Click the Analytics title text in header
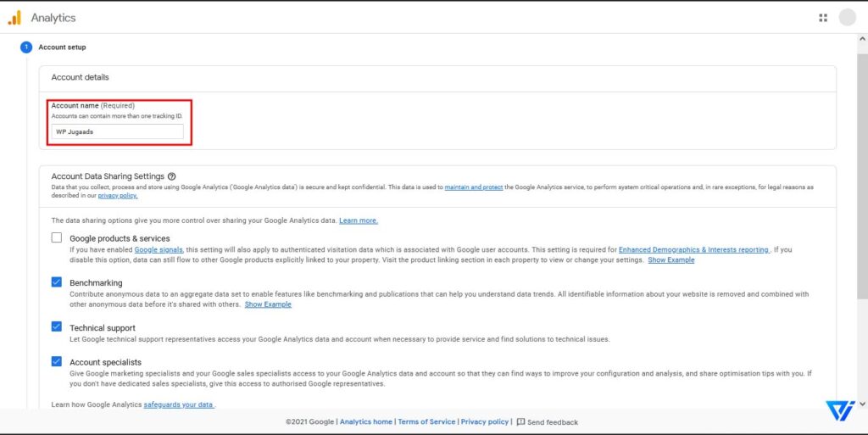Image resolution: width=868 pixels, height=435 pixels. [53, 18]
